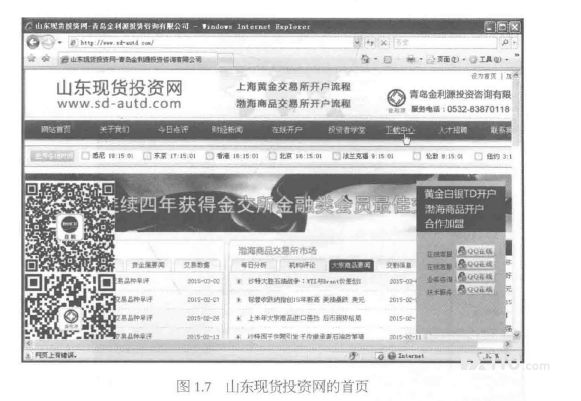
Task: Click the QQ在线 button beside 业务咨询
Action: point(475,276)
